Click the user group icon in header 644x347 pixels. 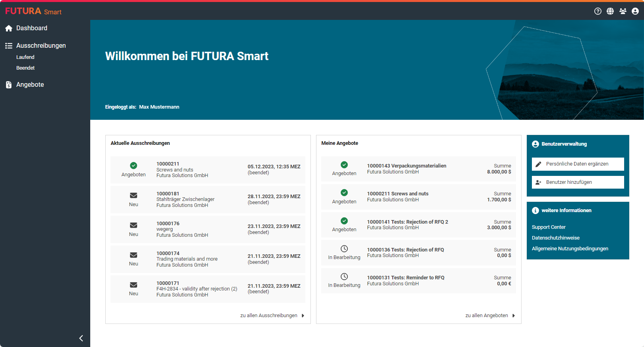coord(623,11)
